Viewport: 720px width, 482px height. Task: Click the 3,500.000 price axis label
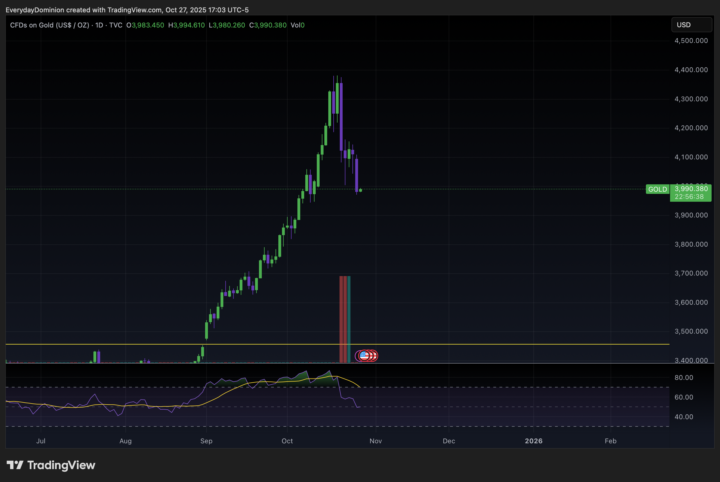(x=691, y=331)
